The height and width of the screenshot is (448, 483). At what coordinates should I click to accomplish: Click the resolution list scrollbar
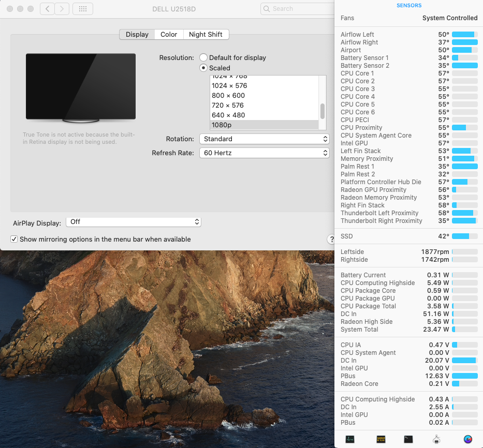(x=323, y=111)
